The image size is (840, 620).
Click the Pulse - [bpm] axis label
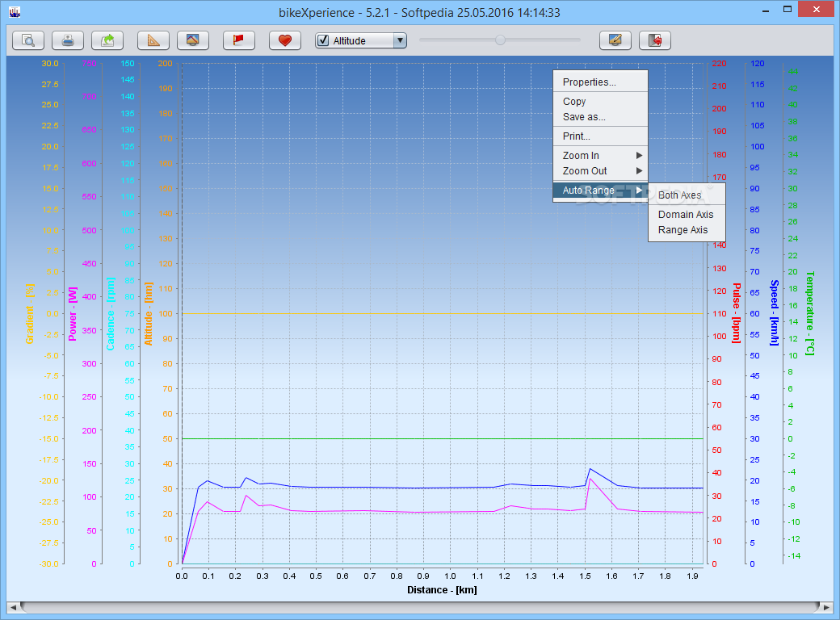pyautogui.click(x=737, y=313)
